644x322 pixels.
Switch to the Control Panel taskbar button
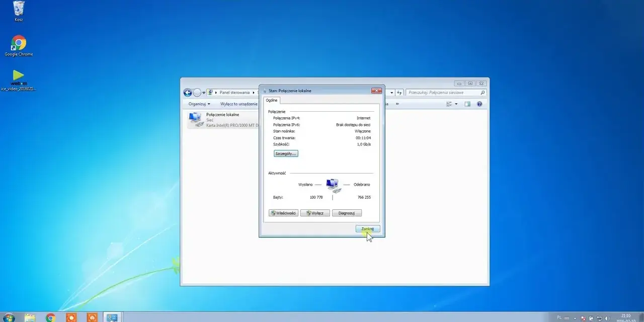pyautogui.click(x=112, y=317)
